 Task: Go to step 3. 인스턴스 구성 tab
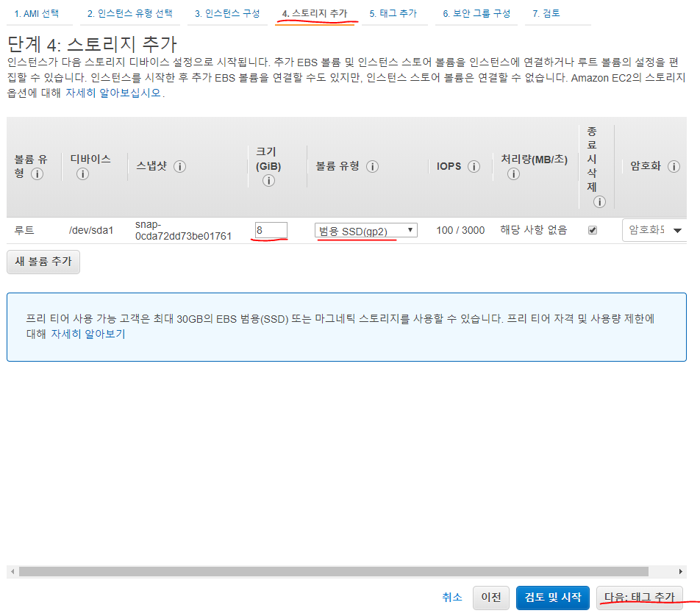tap(227, 13)
